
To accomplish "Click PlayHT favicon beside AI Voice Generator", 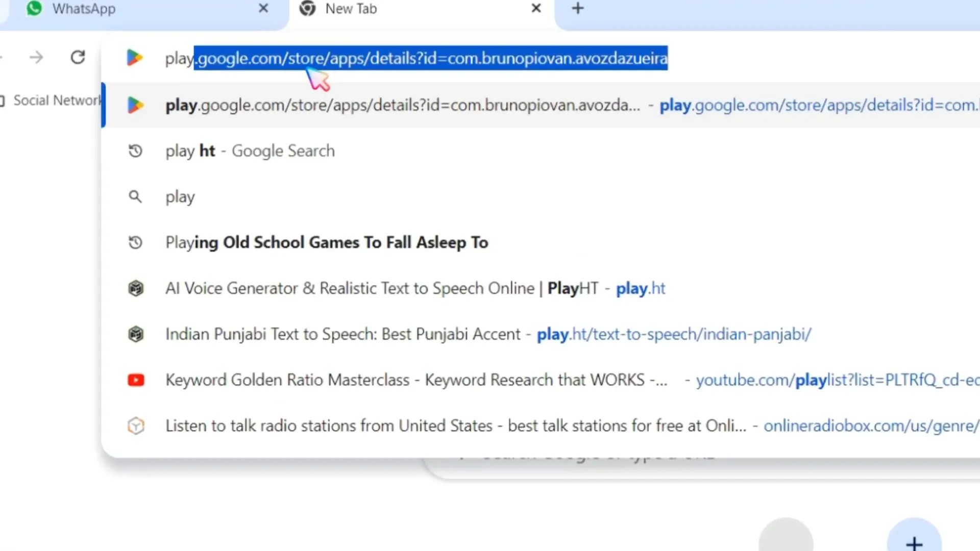I will (x=136, y=288).
